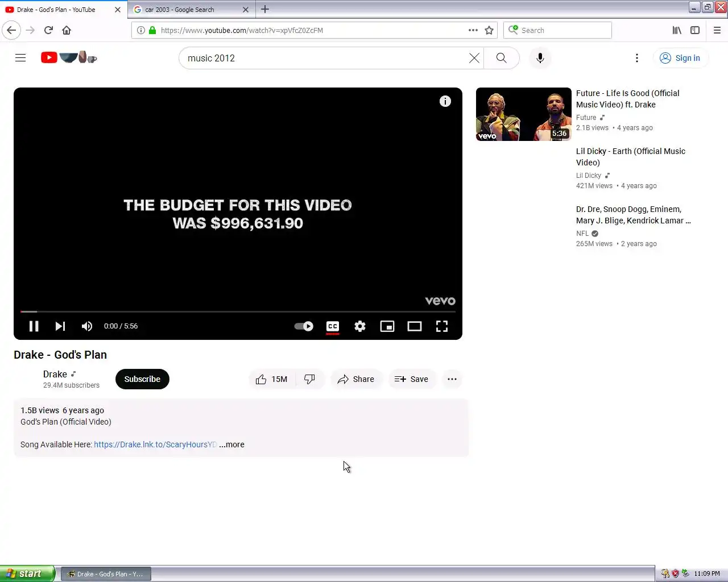The width and height of the screenshot is (728, 582).
Task: Go to browser home page
Action: click(67, 30)
